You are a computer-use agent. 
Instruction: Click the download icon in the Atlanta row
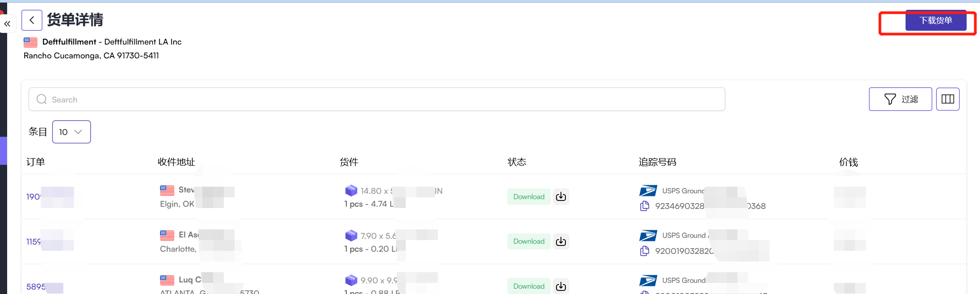[561, 286]
